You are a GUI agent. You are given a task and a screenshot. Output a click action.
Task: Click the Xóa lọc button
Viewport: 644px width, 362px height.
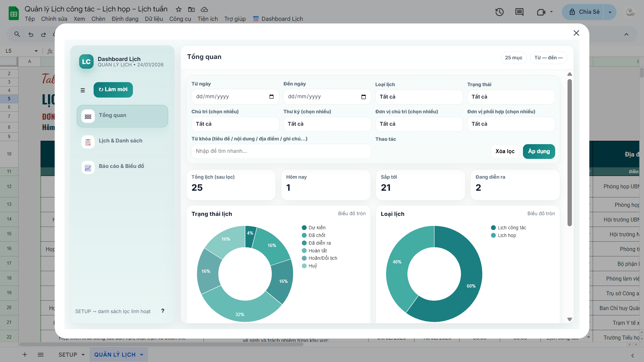coord(505,152)
